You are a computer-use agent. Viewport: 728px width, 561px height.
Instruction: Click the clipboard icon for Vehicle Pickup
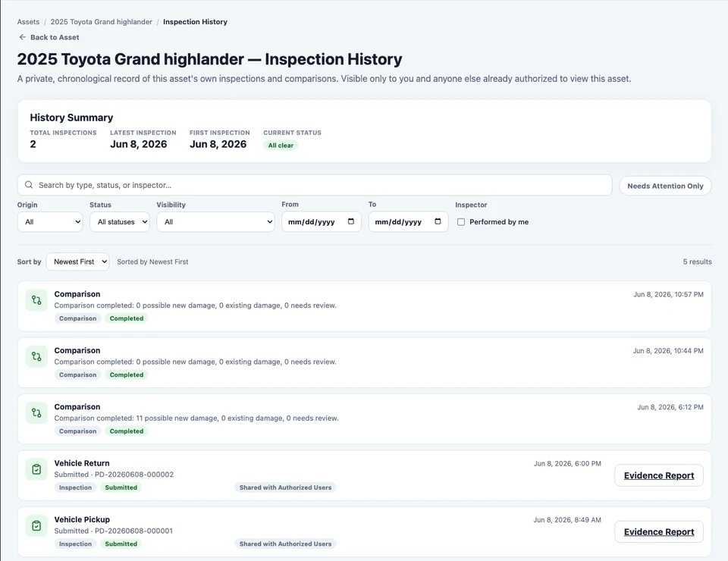[x=36, y=525]
